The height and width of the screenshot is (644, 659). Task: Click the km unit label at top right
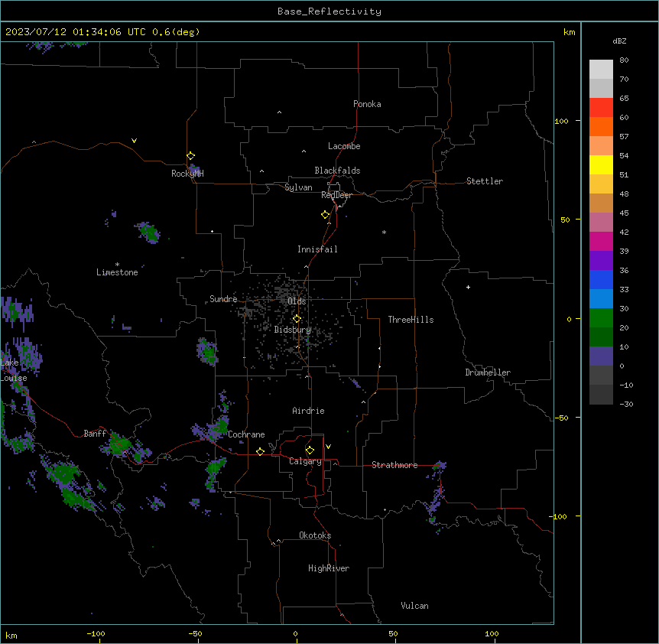click(x=569, y=32)
